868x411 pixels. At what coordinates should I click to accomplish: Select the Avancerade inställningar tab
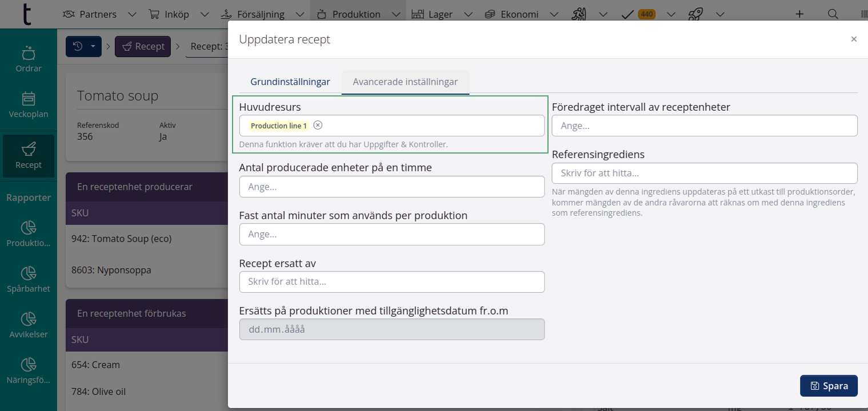[x=405, y=82]
